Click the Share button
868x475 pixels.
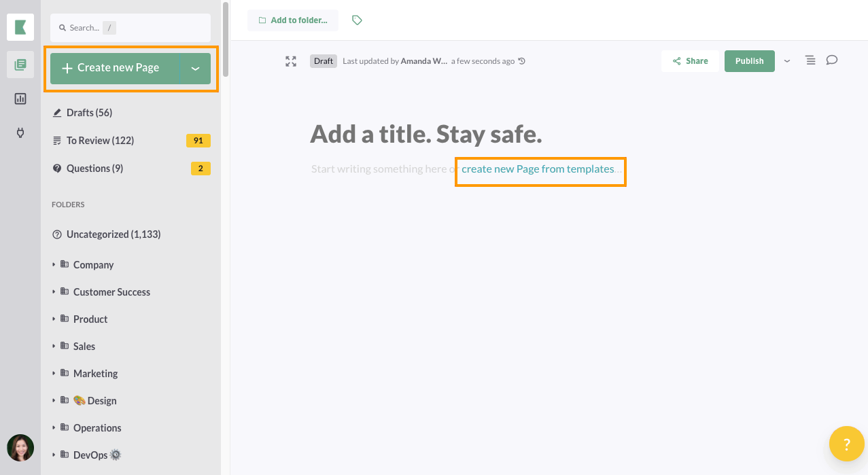[x=690, y=61]
